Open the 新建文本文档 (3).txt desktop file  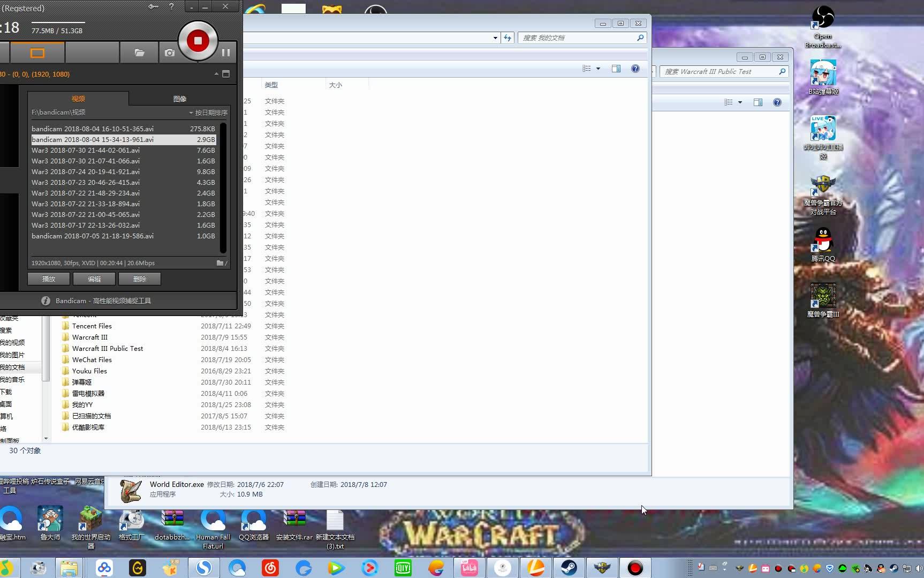tap(335, 529)
